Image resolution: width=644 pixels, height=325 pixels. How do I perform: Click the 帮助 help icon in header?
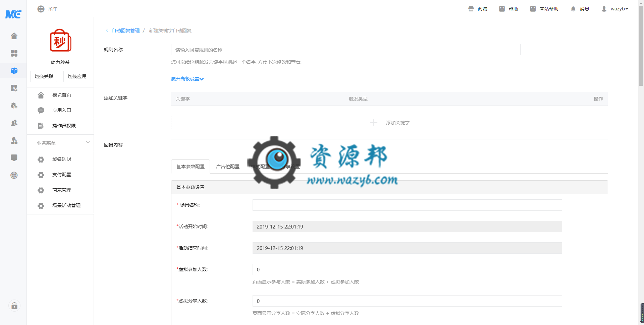tap(502, 9)
